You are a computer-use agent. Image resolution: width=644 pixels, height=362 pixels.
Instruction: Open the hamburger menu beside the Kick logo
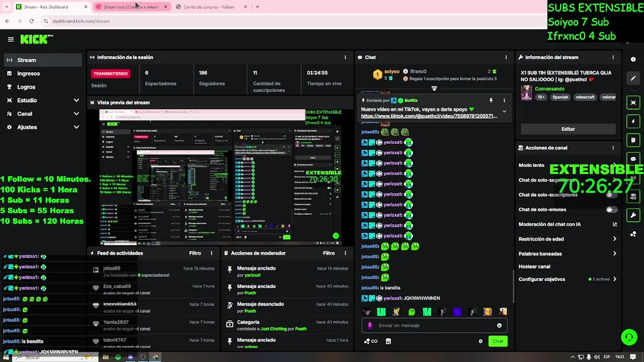[x=11, y=39]
